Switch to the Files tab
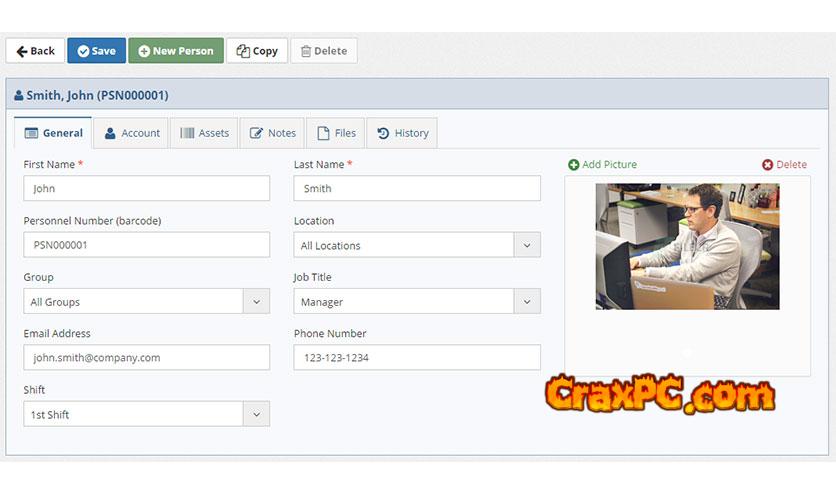The width and height of the screenshot is (836, 484). (335, 133)
